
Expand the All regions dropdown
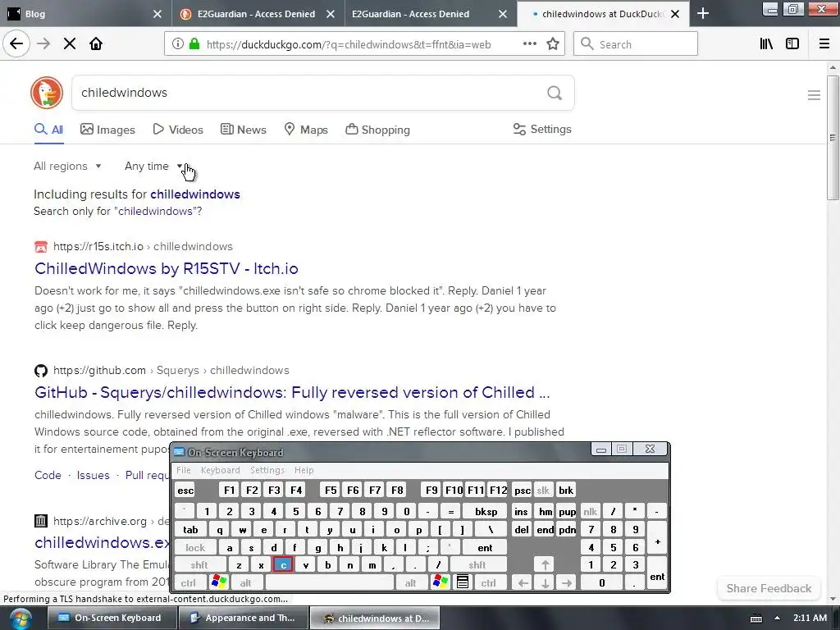pos(67,166)
